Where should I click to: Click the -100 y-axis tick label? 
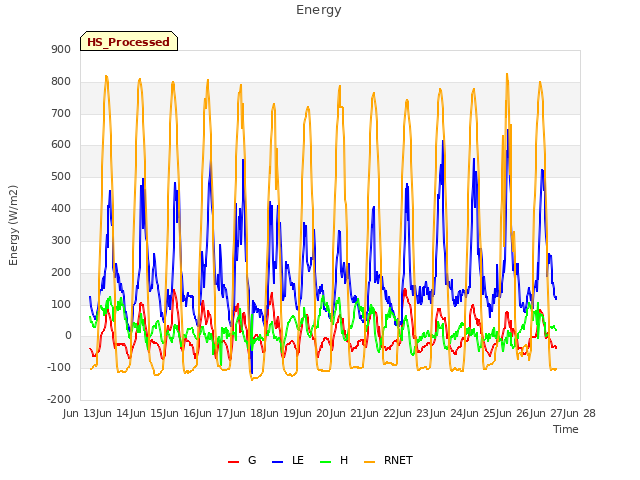[x=59, y=367]
